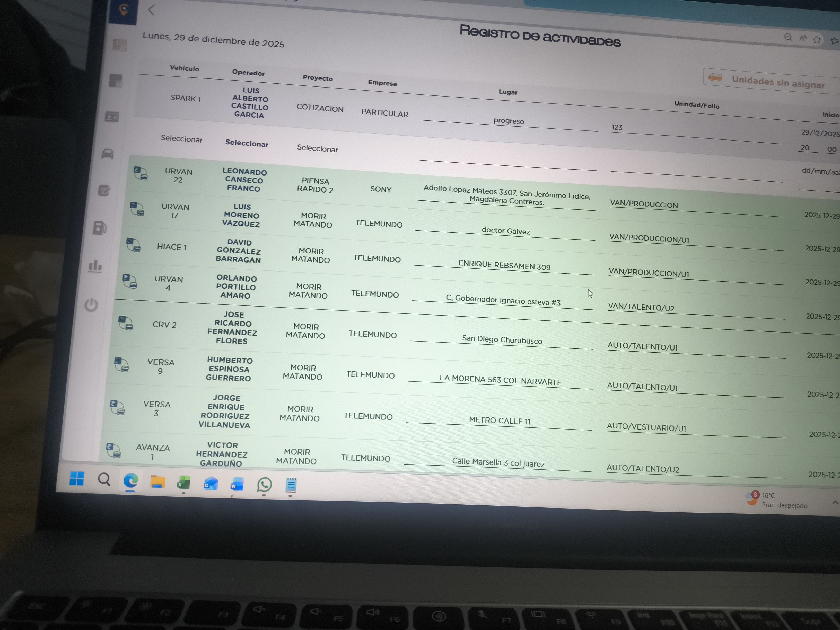Click data transfer icon for CRV 2
Image resolution: width=840 pixels, height=630 pixels.
[125, 323]
